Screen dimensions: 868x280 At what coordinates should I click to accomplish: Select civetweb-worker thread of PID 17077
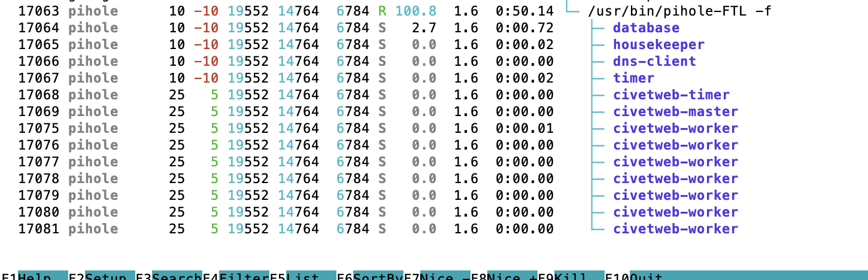pyautogui.click(x=675, y=162)
